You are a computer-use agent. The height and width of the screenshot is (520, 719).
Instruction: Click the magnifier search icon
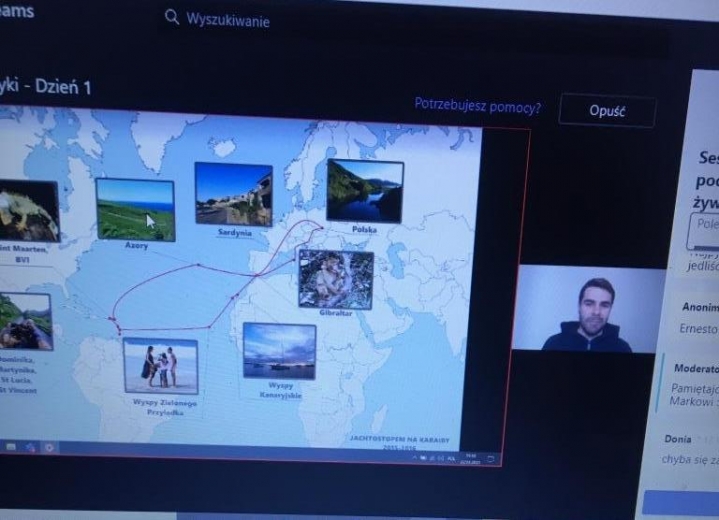click(171, 17)
